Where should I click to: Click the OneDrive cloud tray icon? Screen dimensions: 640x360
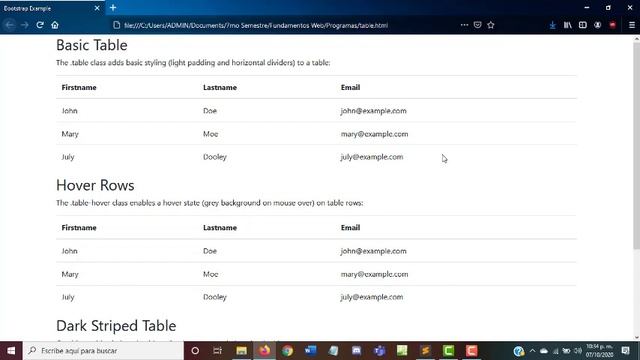coord(544,351)
